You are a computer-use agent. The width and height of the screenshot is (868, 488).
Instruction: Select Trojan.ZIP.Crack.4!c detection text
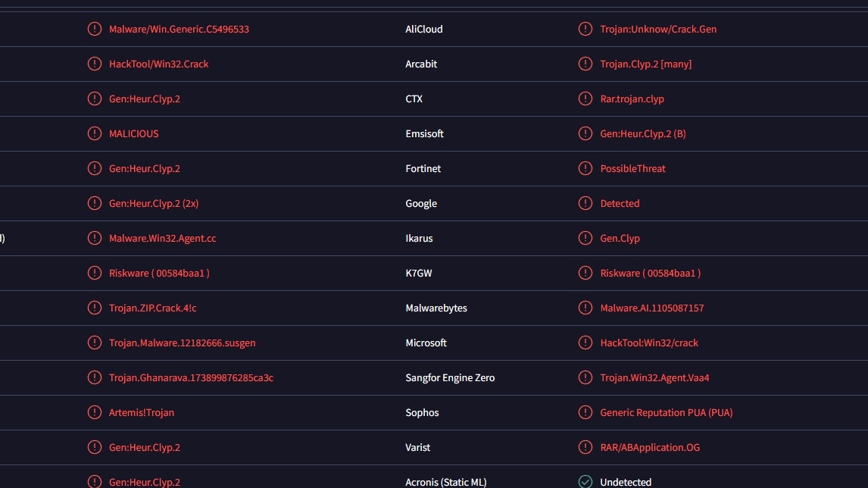pyautogui.click(x=152, y=308)
